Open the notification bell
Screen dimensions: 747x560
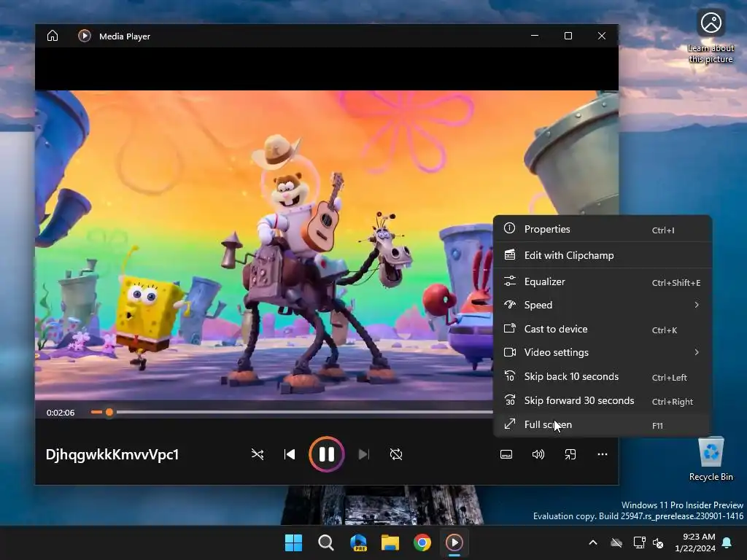[x=727, y=542]
